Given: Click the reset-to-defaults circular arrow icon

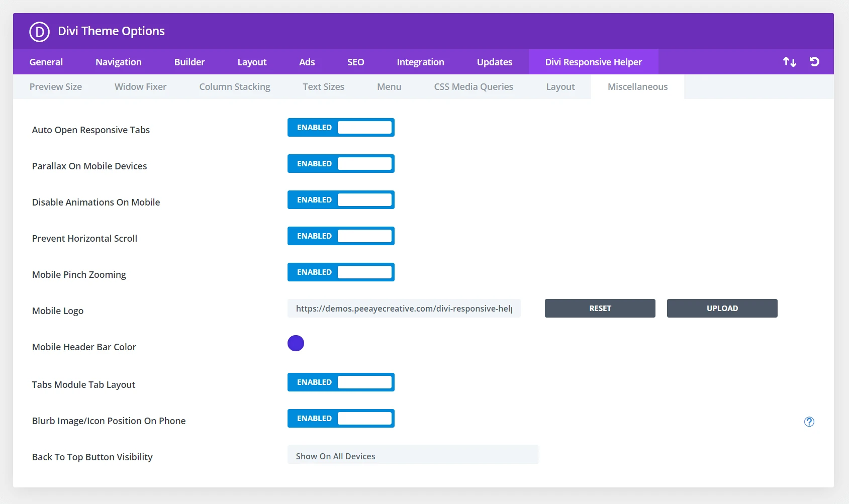Looking at the screenshot, I should tap(814, 62).
